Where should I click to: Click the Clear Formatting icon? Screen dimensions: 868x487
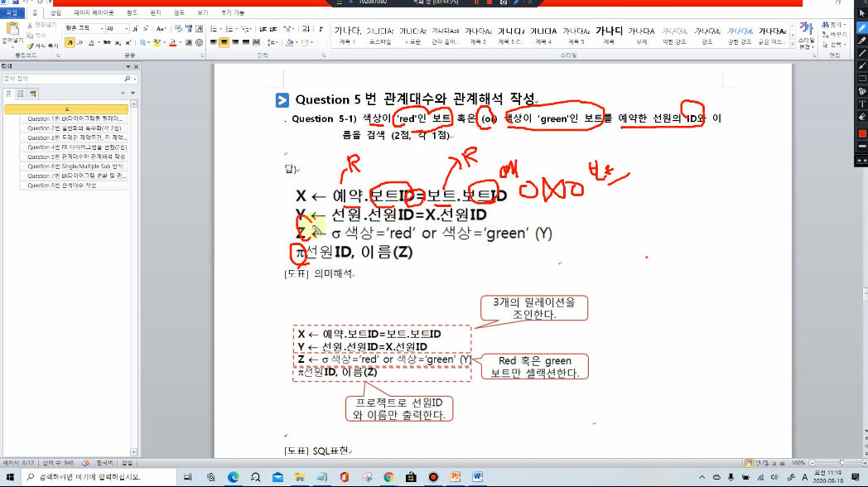(x=179, y=28)
